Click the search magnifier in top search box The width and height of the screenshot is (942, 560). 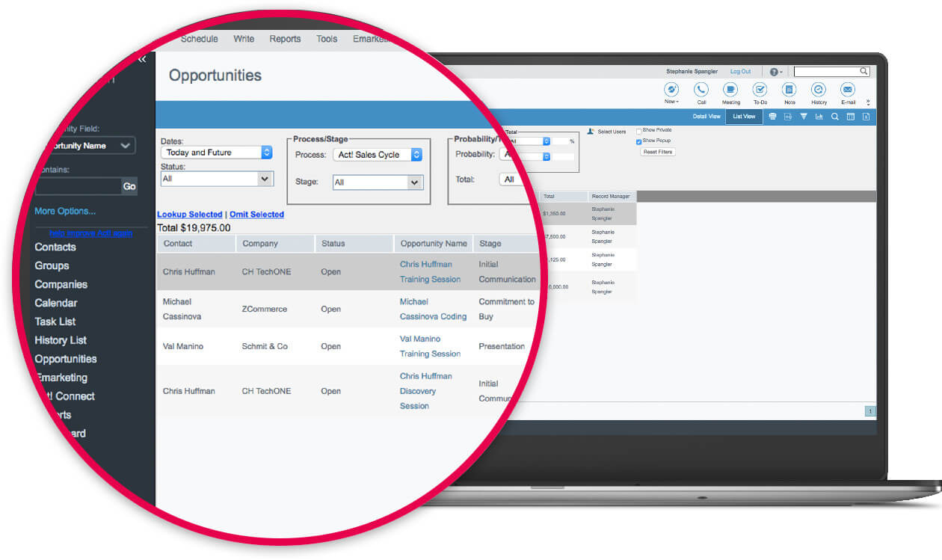[863, 71]
